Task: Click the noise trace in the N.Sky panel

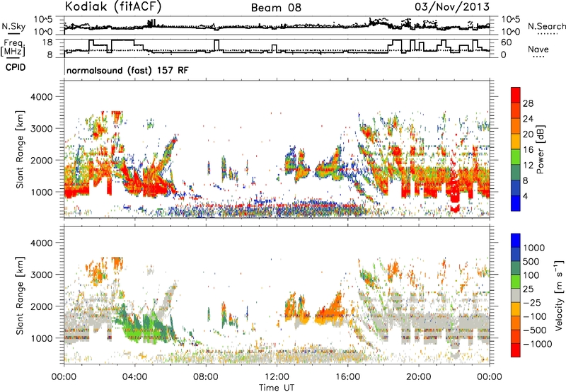Action: [277, 26]
